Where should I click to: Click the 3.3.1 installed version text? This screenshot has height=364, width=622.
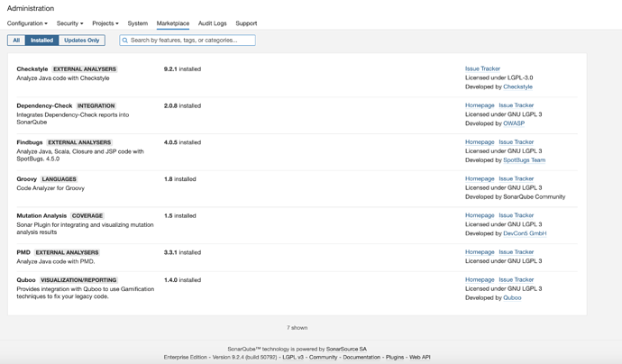pyautogui.click(x=182, y=252)
